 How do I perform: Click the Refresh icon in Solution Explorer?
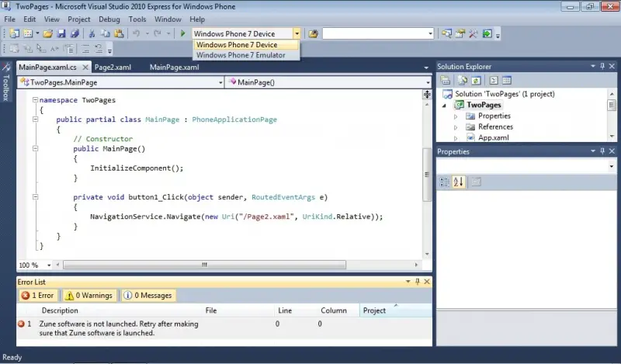click(476, 81)
